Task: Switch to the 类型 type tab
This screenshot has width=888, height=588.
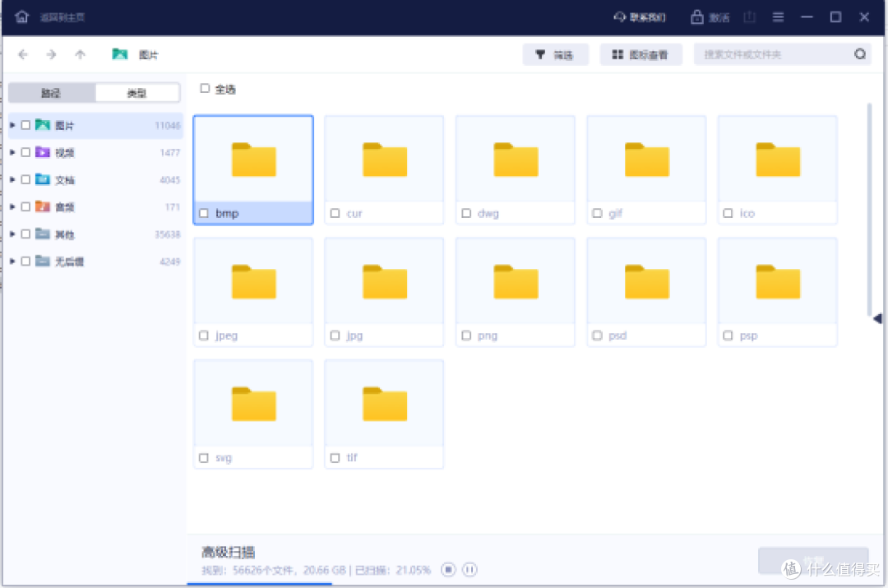Action: [x=137, y=93]
